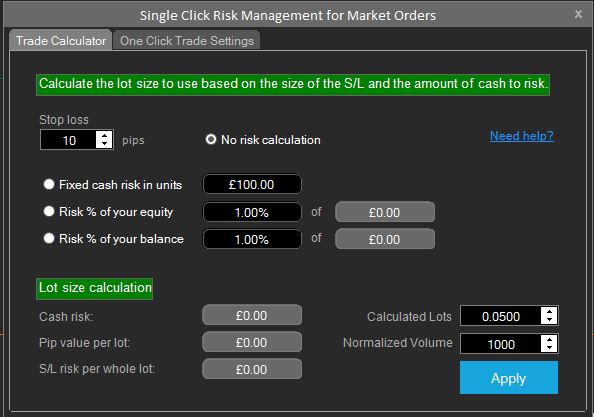594x417 pixels.
Task: Switch to One Click Trade Settings tab
Action: click(x=187, y=41)
